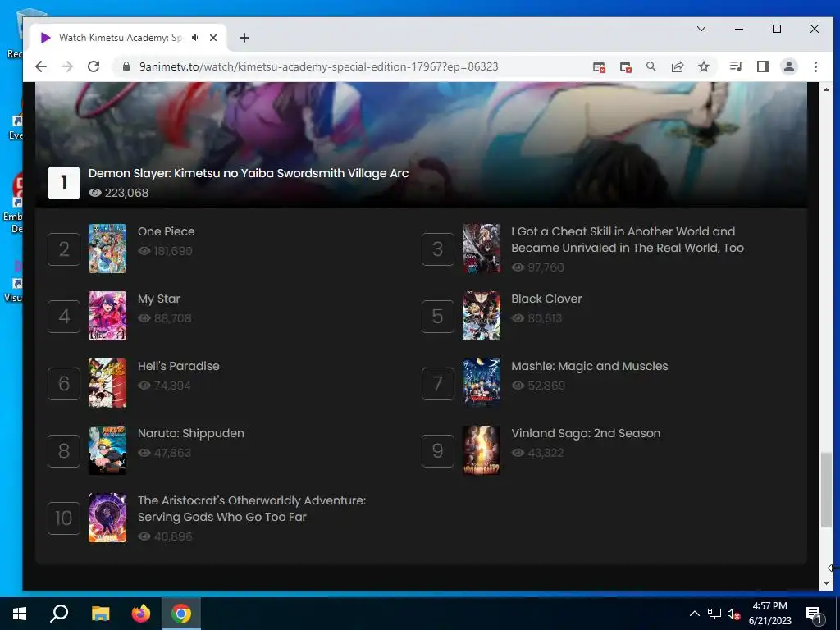The width and height of the screenshot is (840, 630).
Task: Close the Kimetsu Academy tab
Action: pos(213,38)
